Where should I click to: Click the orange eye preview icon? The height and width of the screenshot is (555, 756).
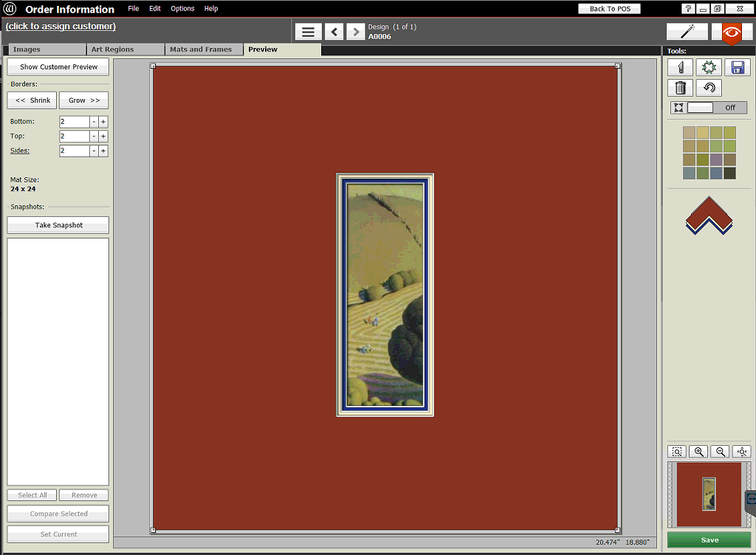tap(732, 32)
